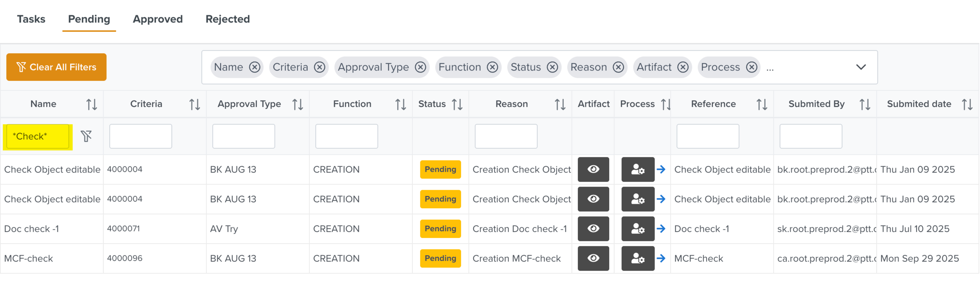Click Pending status badge in first row

[440, 169]
